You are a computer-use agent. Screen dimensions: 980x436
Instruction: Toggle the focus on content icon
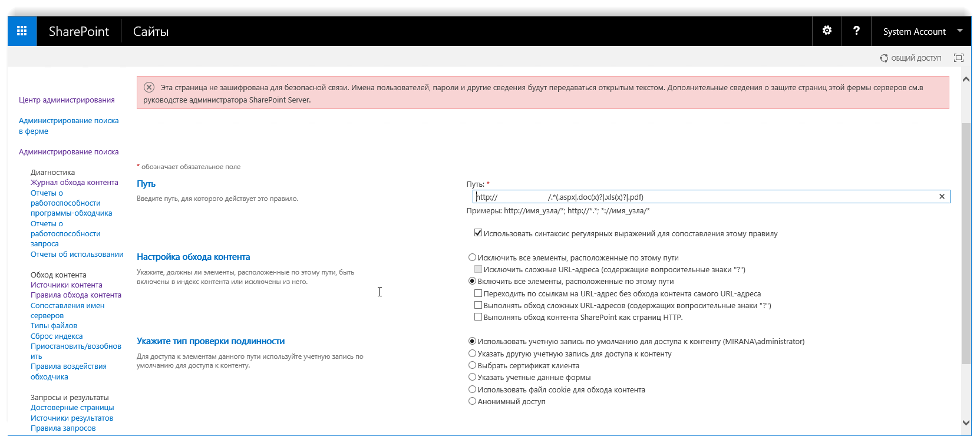point(959,58)
